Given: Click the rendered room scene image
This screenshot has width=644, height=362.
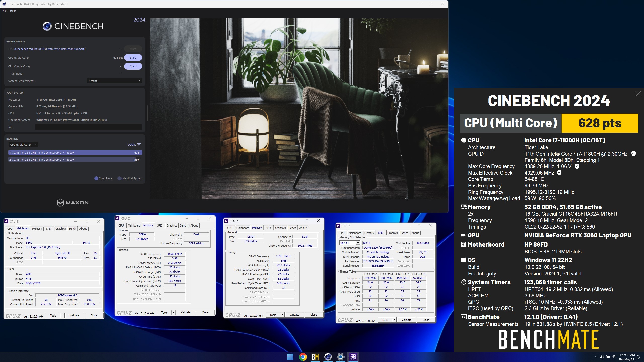Looking at the screenshot, I should coord(299,109).
